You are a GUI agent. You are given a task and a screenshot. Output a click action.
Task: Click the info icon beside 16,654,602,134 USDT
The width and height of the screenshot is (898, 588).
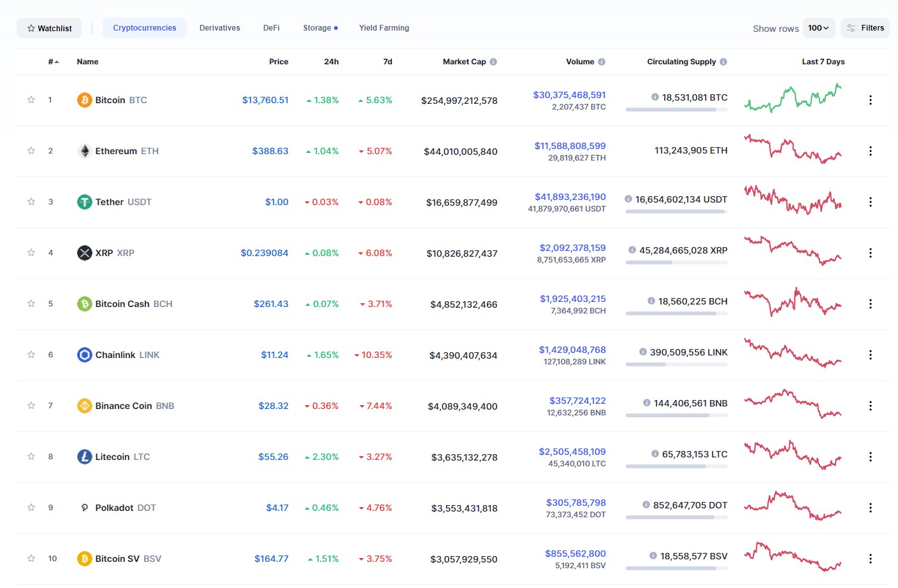(x=628, y=199)
